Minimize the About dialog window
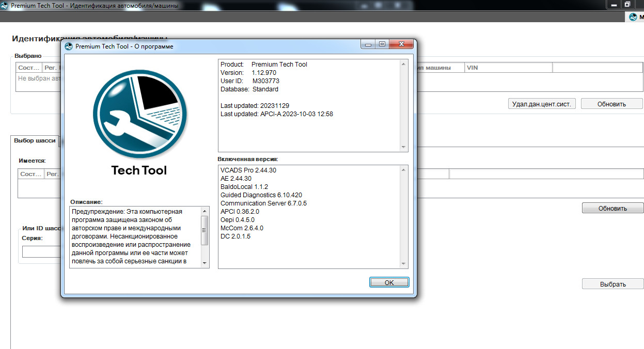The height and width of the screenshot is (349, 644). tap(368, 45)
